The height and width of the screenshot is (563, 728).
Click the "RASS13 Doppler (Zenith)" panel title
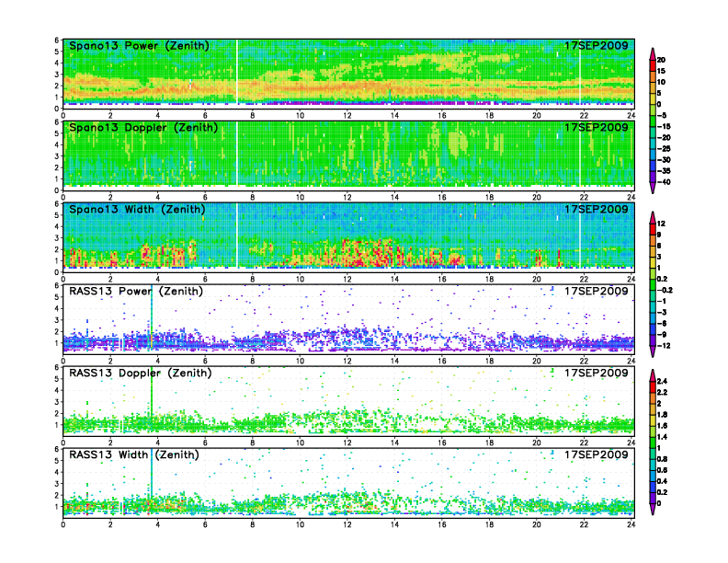pyautogui.click(x=141, y=373)
